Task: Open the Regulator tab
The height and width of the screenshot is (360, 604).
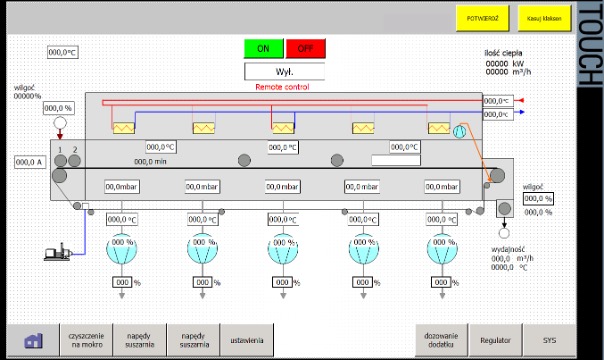Action: pyautogui.click(x=495, y=340)
